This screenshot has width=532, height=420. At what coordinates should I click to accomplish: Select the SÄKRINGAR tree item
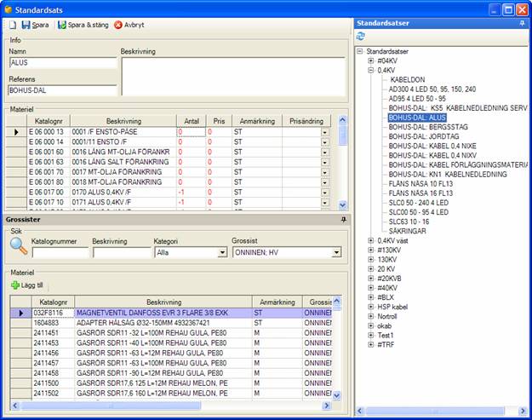[x=407, y=231]
